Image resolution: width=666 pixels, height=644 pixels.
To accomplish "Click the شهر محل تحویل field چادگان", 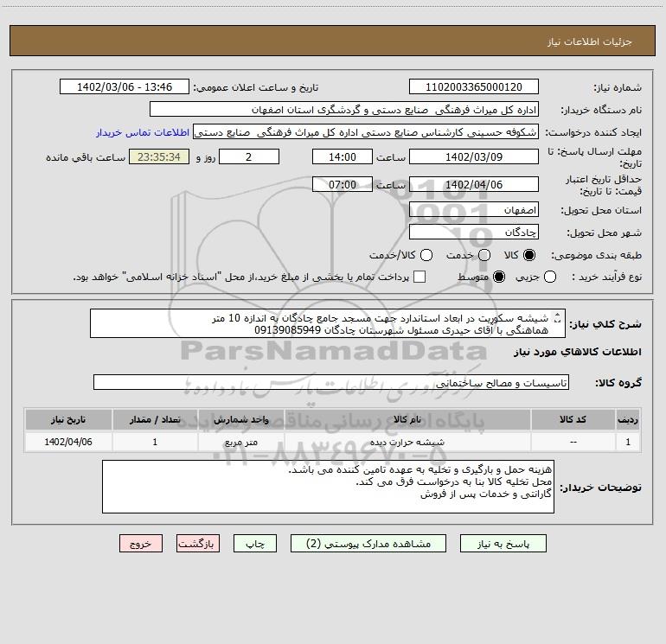I will 474,233.
